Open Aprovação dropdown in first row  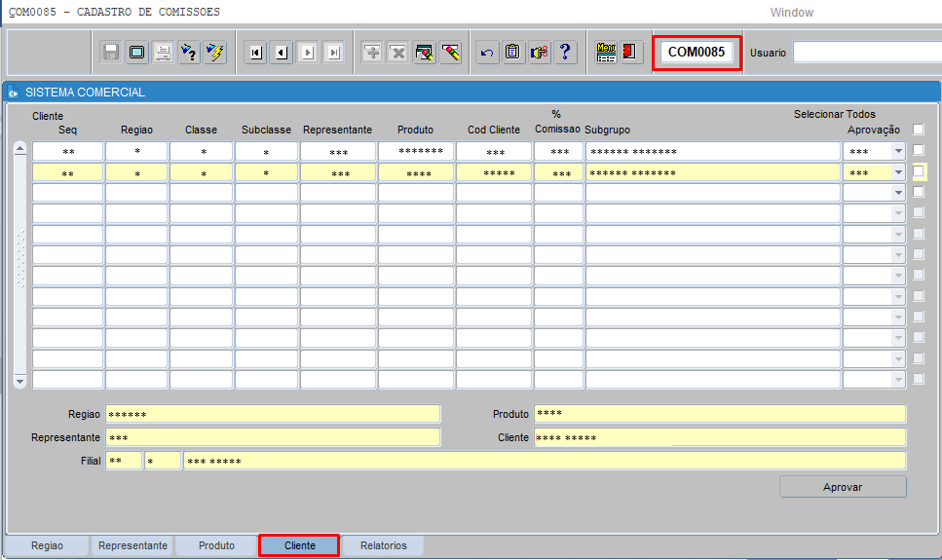[x=898, y=152]
